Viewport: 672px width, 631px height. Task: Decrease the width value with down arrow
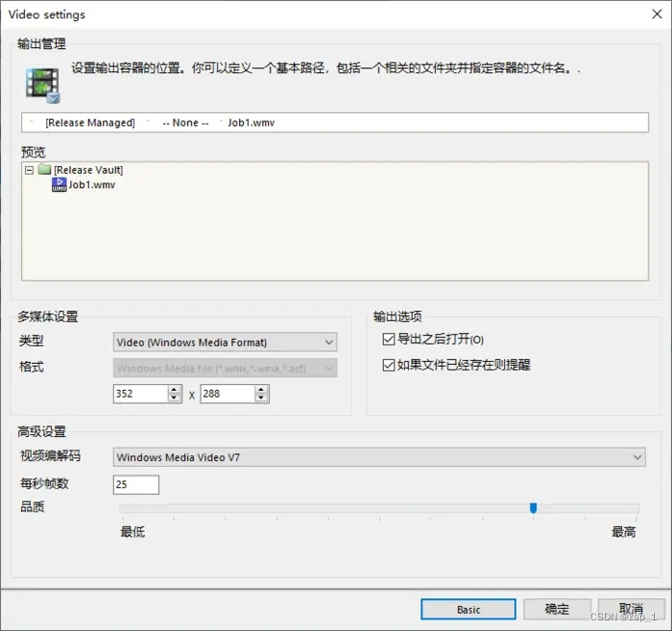click(x=174, y=398)
